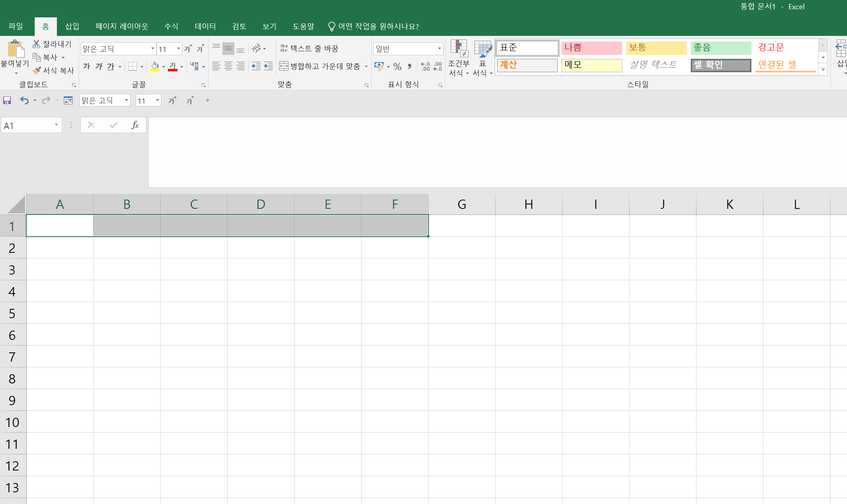Screen dimensions: 847x504
Task: Apply the 나쁨 (Bad) cell style
Action: pyautogui.click(x=591, y=48)
